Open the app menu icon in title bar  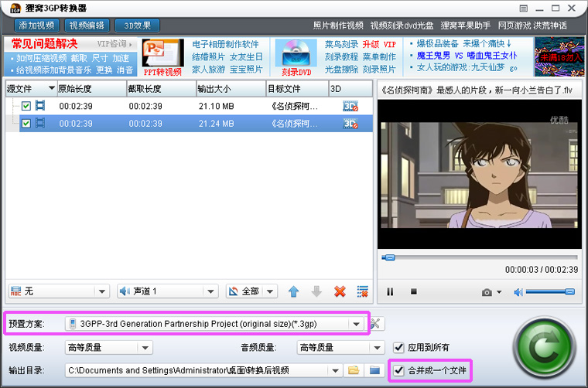coord(524,9)
